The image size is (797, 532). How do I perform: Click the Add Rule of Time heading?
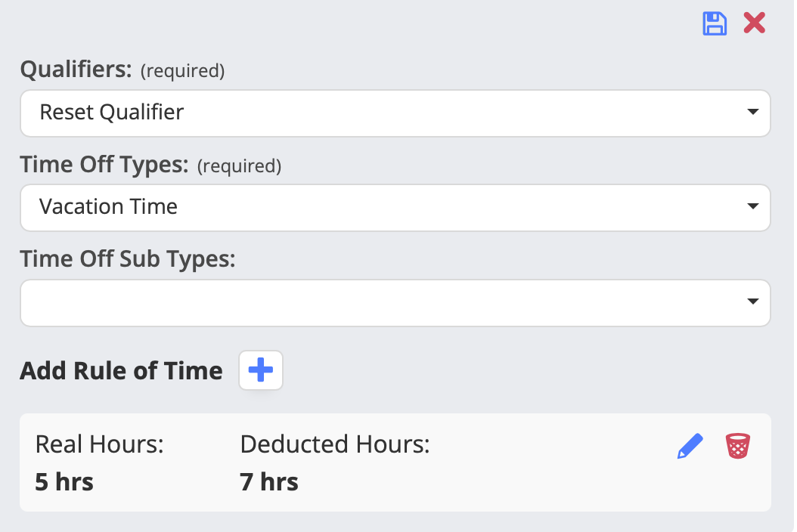click(121, 371)
